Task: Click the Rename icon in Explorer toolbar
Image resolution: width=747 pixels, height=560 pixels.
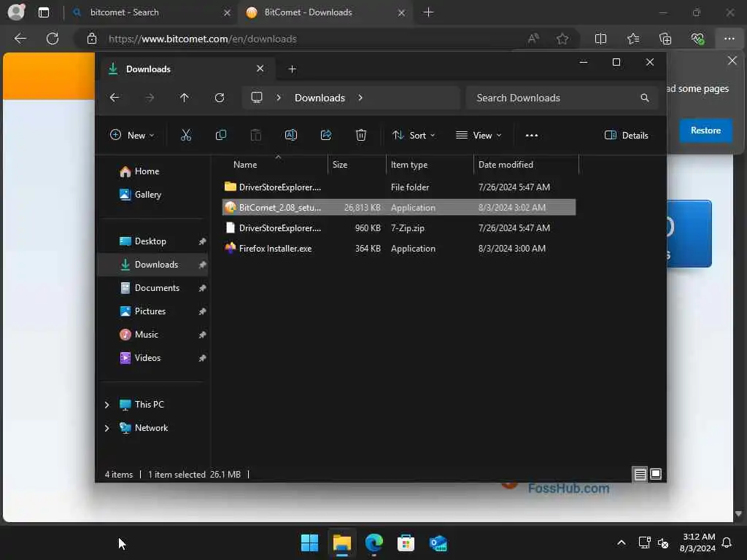Action: coord(290,135)
